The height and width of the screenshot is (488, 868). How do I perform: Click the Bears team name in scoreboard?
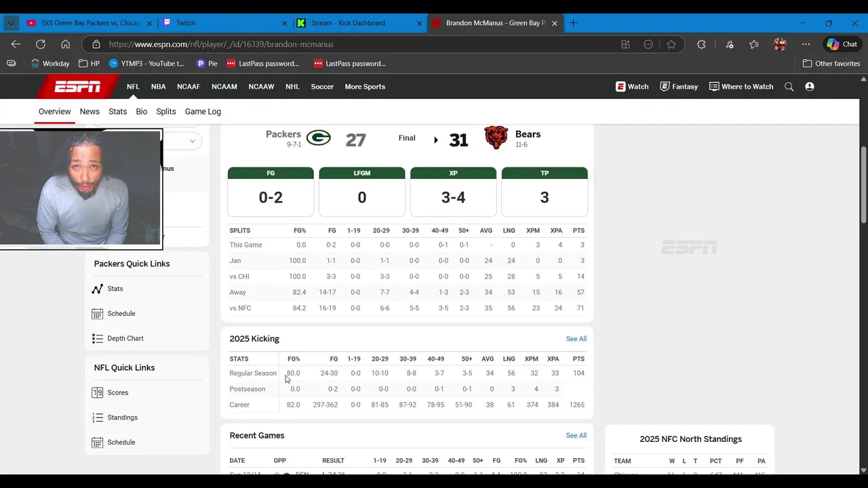(528, 134)
